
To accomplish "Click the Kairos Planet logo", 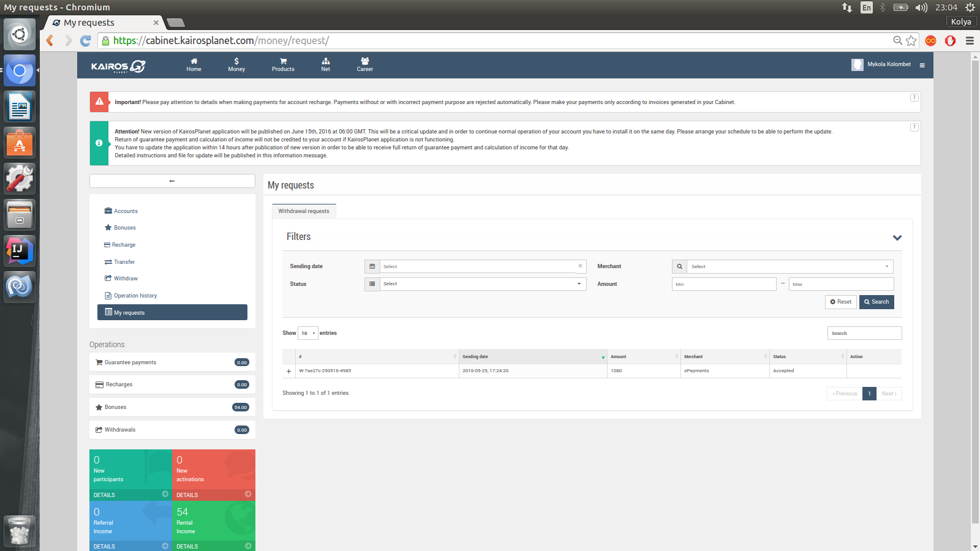I will tap(118, 66).
